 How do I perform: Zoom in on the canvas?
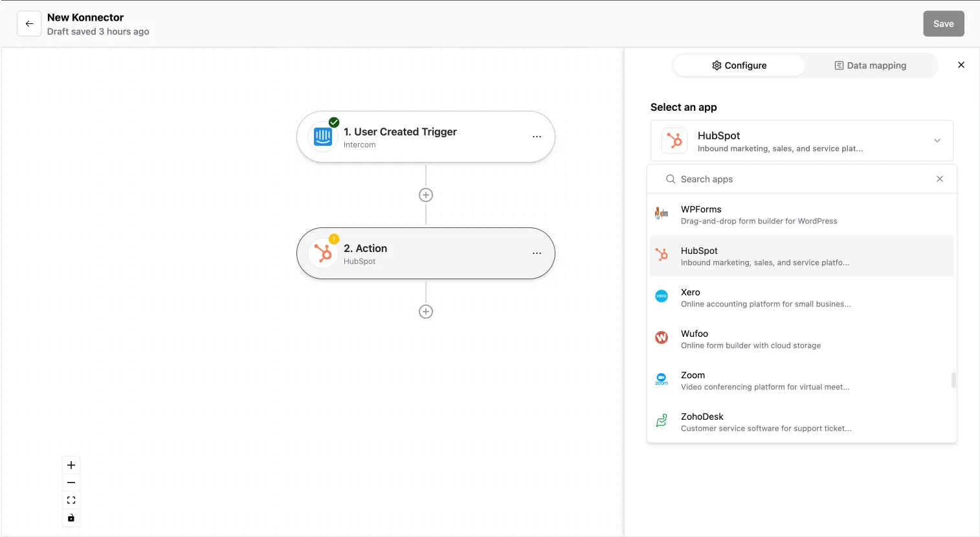(71, 465)
